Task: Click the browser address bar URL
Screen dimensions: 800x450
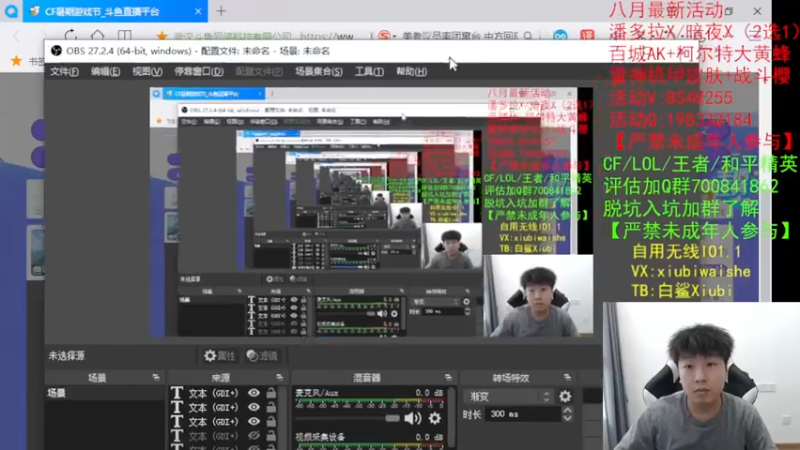Action: 327,36
